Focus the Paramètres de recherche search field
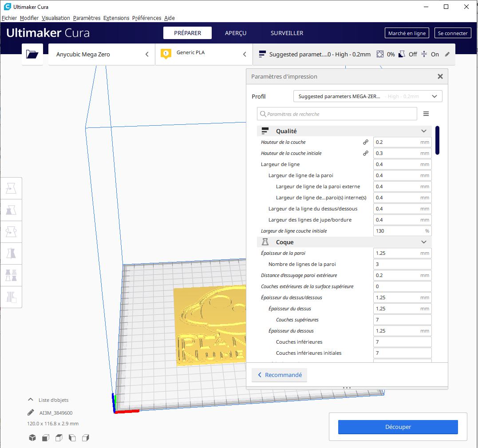Viewport: 478px width, 448px height. coord(337,114)
